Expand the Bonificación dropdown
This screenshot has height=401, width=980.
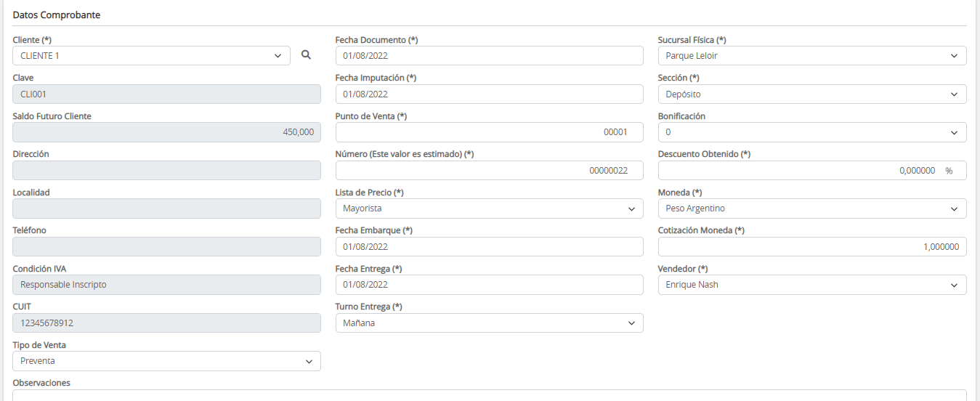point(811,132)
